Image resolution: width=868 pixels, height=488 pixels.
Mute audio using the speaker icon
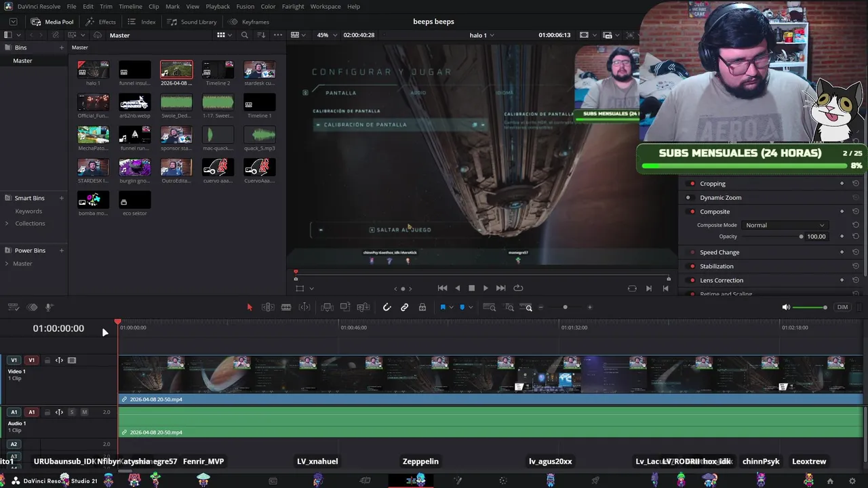786,307
